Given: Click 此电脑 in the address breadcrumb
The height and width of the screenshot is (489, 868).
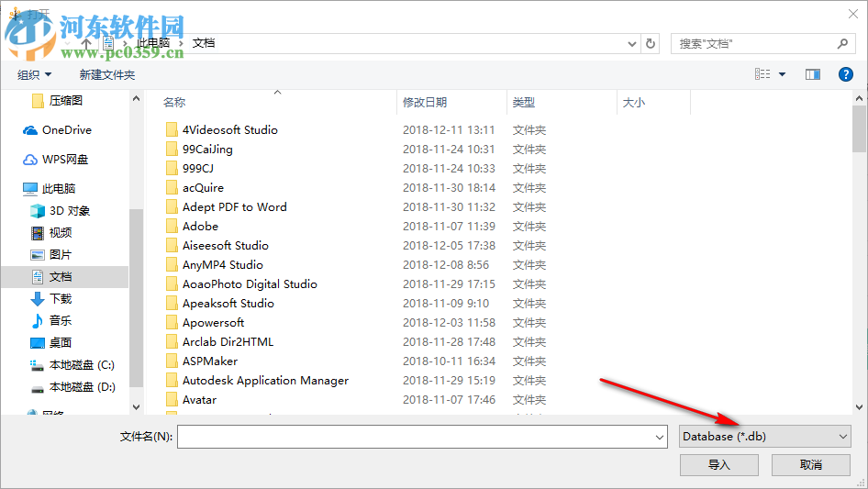Looking at the screenshot, I should coord(153,43).
